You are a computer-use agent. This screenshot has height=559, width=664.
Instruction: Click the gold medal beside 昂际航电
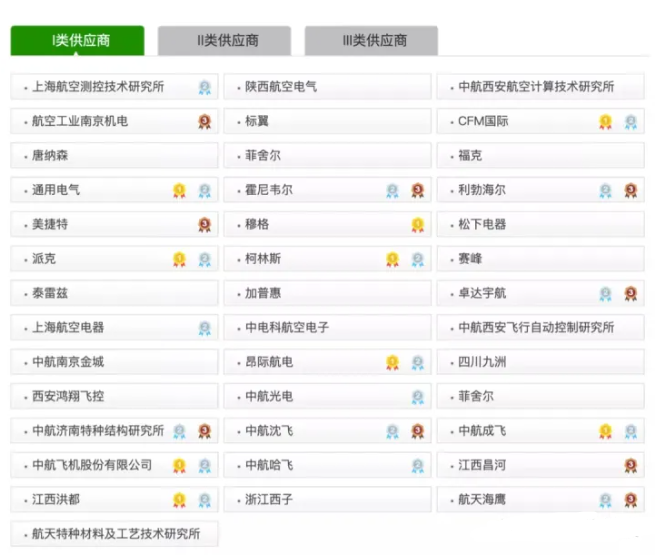pyautogui.click(x=393, y=363)
